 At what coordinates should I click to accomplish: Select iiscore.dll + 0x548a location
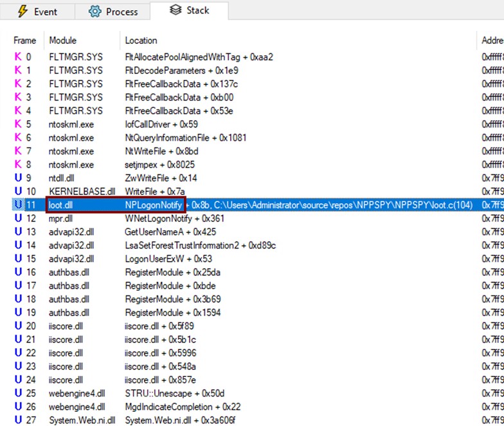coord(160,367)
